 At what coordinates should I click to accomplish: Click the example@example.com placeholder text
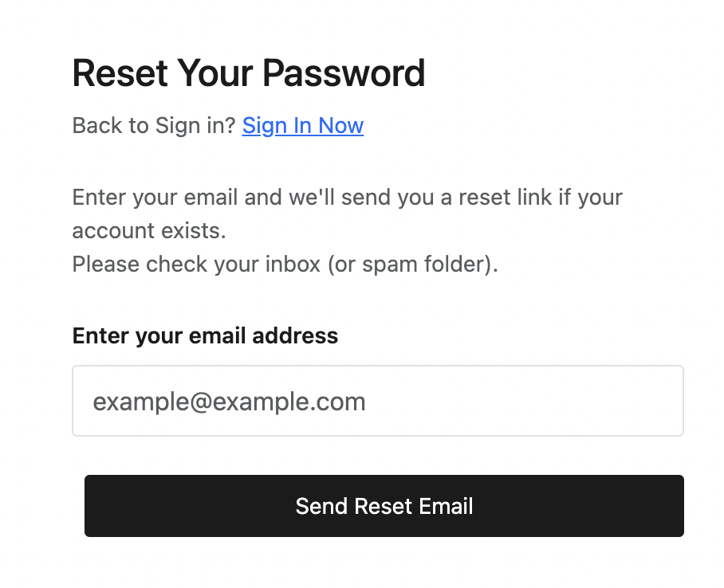(x=229, y=402)
